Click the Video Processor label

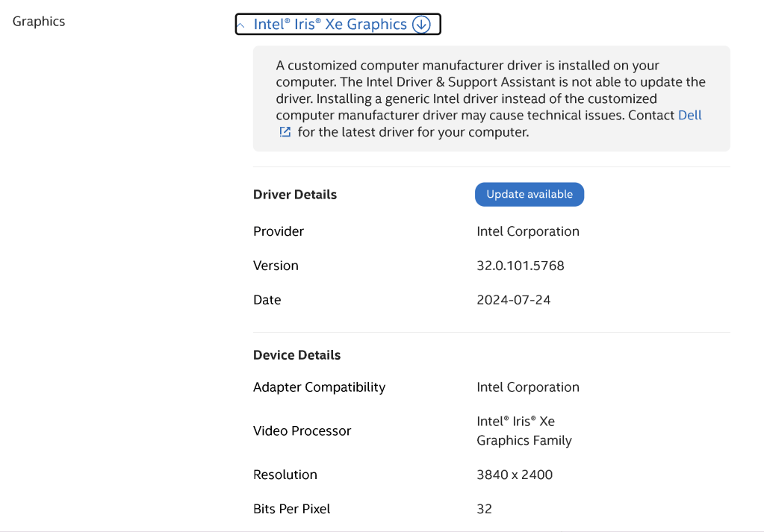[302, 431]
